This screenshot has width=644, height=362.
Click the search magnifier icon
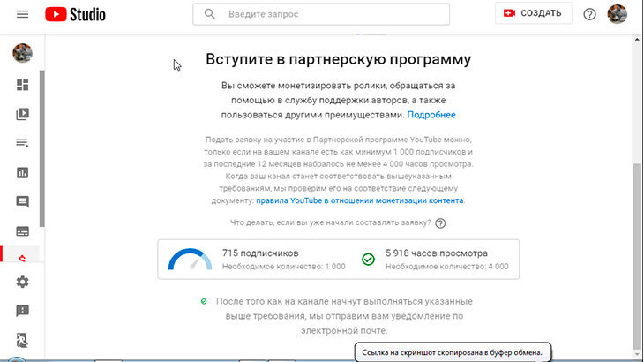coord(209,14)
